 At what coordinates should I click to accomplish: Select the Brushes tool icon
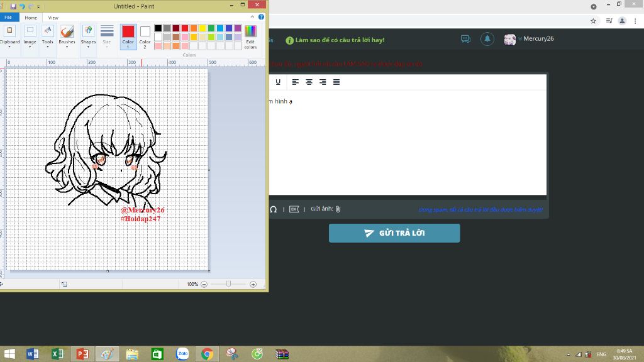click(67, 31)
